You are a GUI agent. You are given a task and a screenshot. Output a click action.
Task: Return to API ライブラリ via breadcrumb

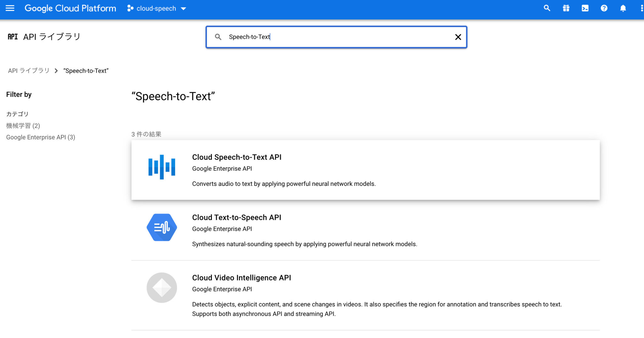pyautogui.click(x=28, y=70)
